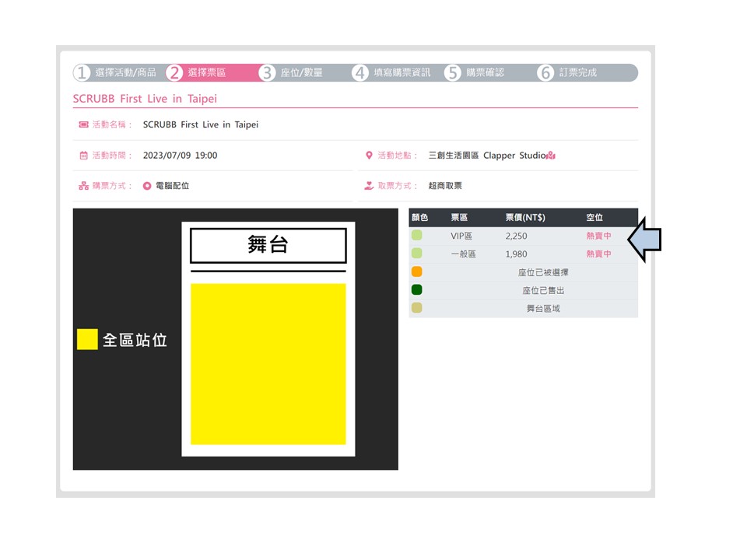Click the 座位已售出 legend label
This screenshot has height=560, width=747.
click(542, 290)
